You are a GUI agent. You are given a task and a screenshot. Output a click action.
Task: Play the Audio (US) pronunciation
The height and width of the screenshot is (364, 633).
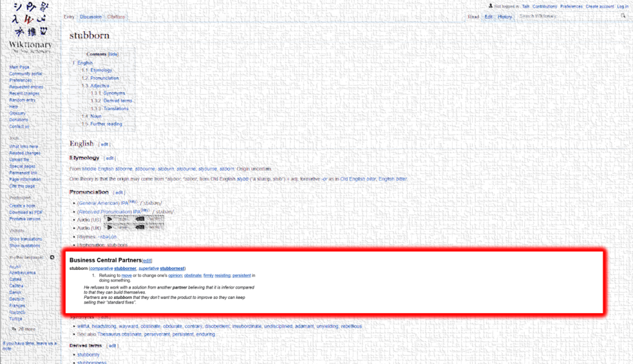click(x=110, y=219)
